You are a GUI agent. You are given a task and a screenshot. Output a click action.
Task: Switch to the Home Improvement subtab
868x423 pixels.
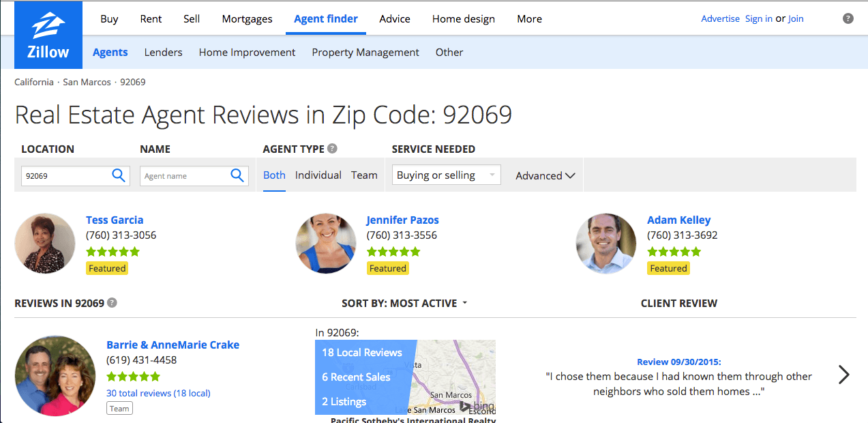[x=248, y=52]
